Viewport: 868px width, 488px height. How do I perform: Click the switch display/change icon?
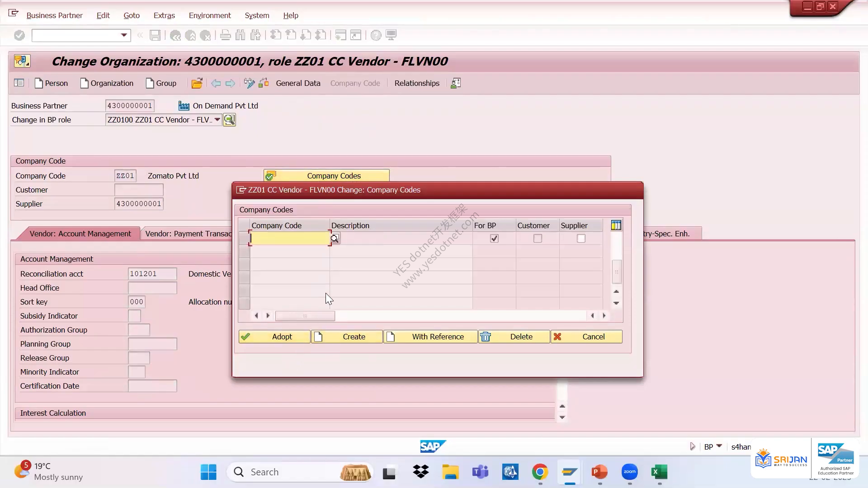tap(249, 83)
